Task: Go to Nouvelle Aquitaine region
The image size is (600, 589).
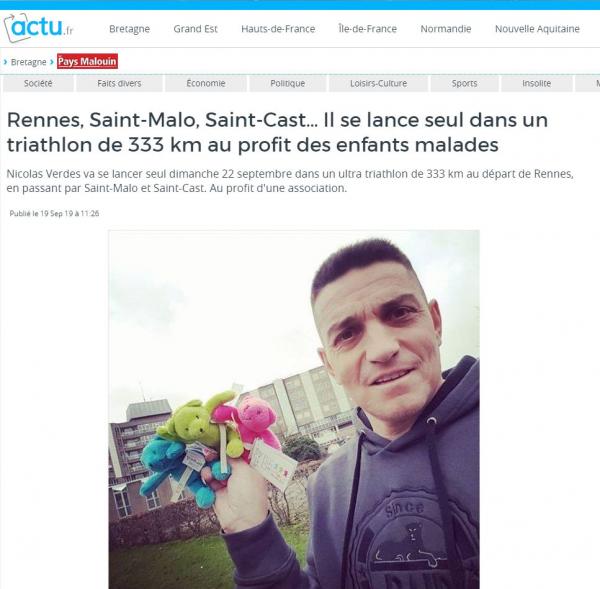Action: (x=537, y=29)
